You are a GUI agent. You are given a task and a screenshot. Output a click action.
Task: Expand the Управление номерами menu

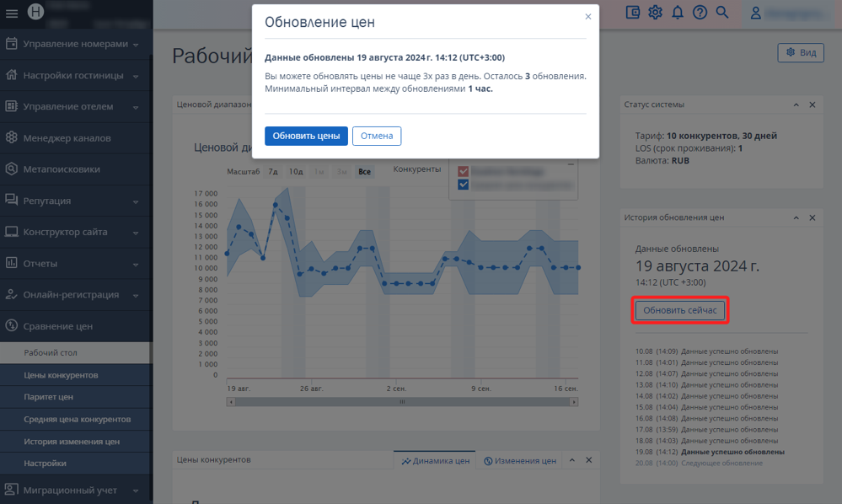(x=136, y=45)
